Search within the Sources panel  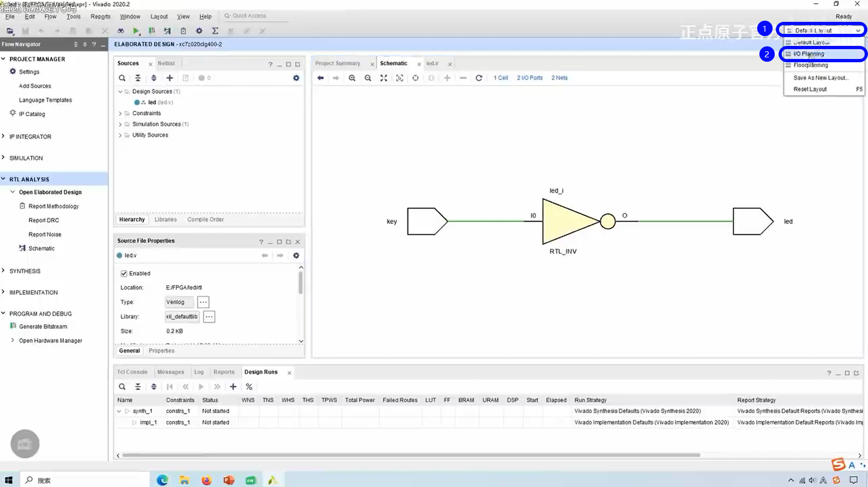click(x=122, y=78)
